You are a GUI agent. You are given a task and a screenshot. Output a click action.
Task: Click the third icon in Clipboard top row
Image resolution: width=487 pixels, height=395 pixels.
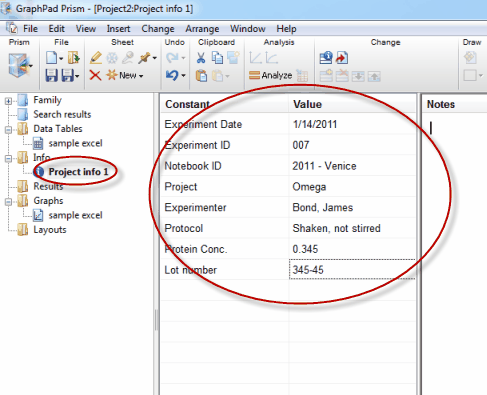pos(233,58)
